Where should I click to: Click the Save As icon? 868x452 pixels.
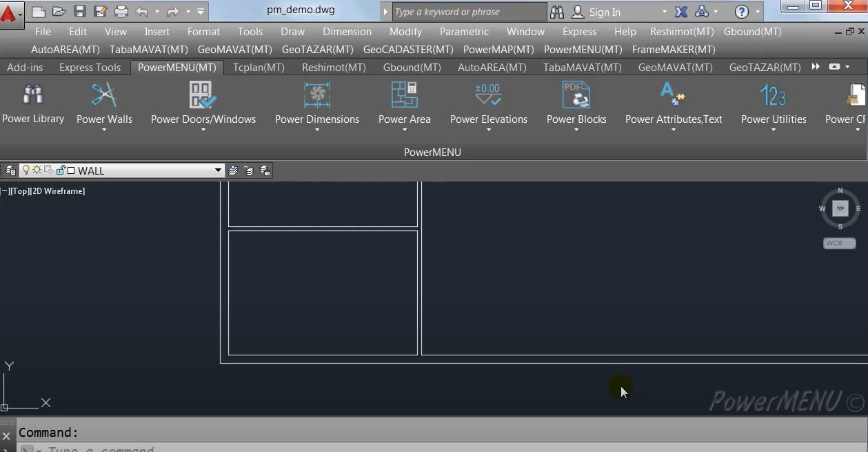(100, 12)
